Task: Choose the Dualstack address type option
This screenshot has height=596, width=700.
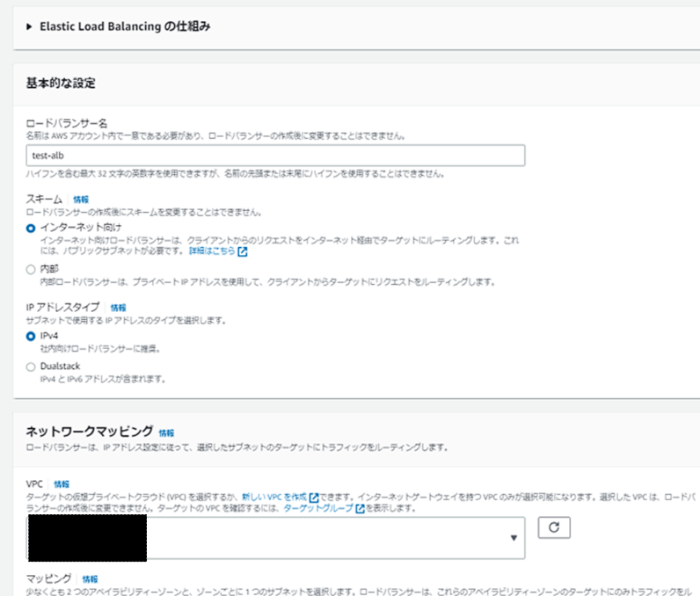Action: [32, 366]
